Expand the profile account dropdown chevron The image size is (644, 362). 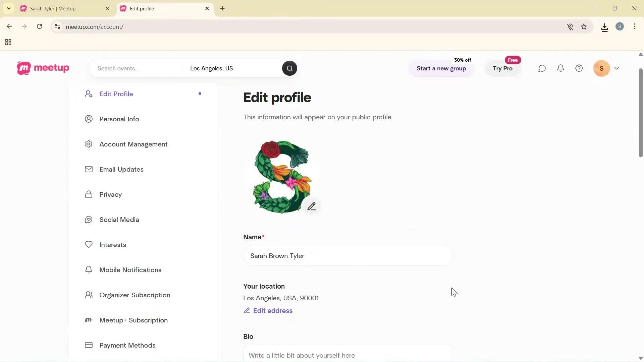[x=617, y=68]
